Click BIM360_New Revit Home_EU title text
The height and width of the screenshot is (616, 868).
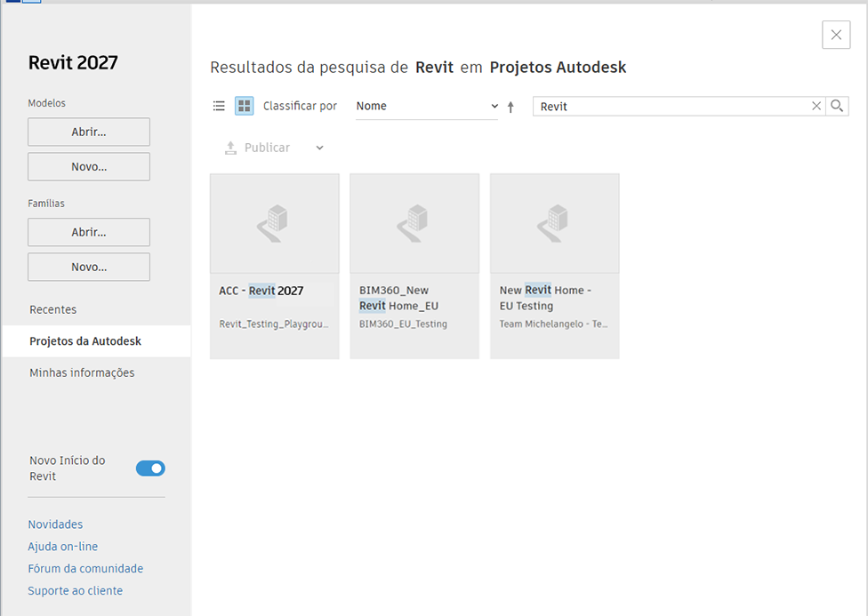(398, 298)
